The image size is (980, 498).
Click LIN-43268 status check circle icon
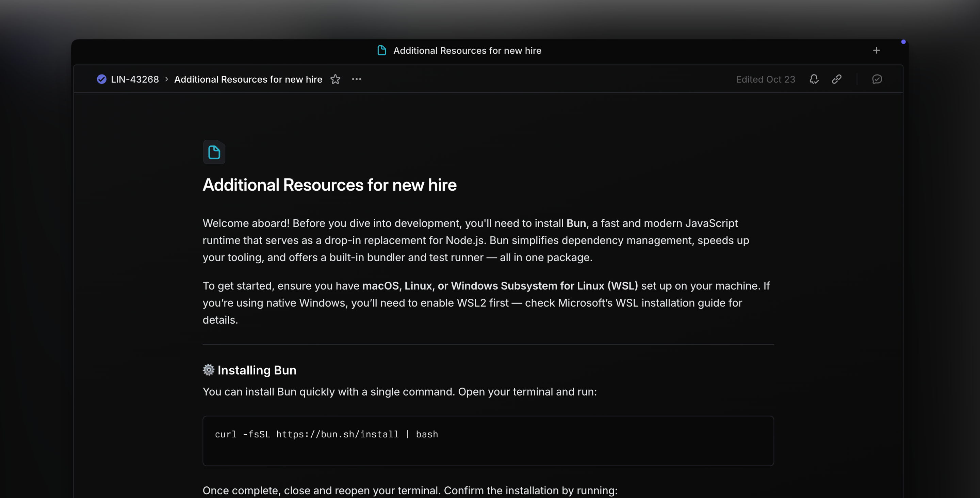[102, 79]
